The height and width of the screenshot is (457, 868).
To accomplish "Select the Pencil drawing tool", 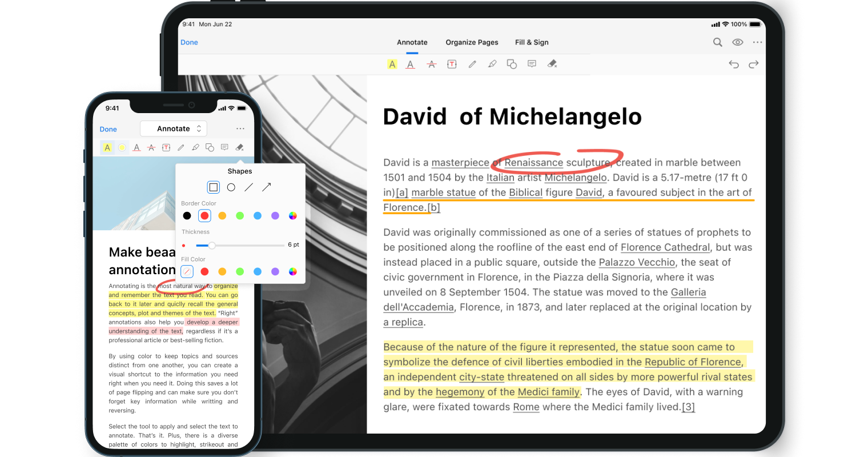I will pyautogui.click(x=472, y=64).
